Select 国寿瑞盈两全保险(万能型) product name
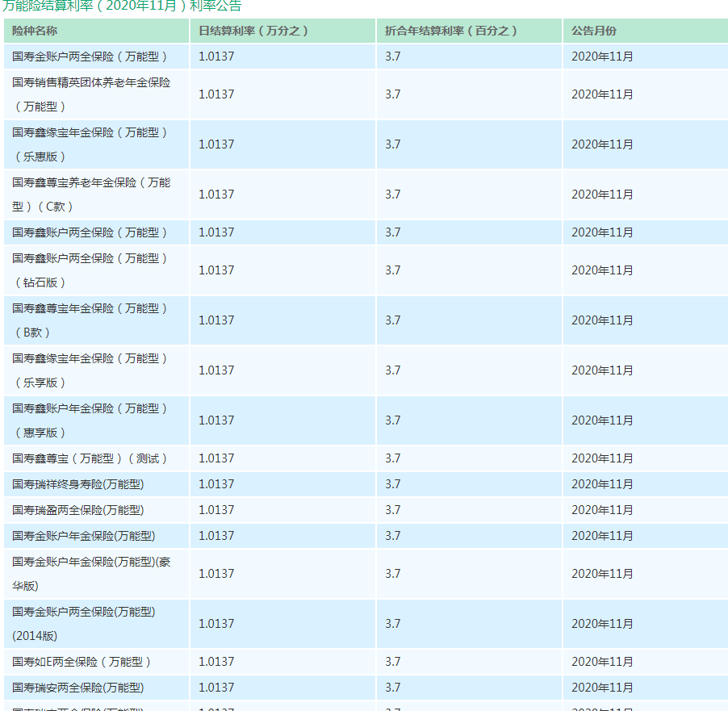 click(78, 510)
